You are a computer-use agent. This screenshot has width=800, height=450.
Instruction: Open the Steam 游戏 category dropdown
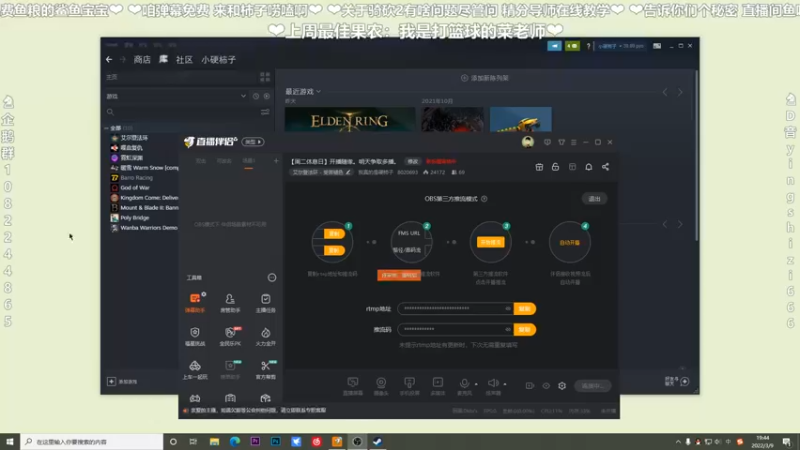pyautogui.click(x=243, y=96)
